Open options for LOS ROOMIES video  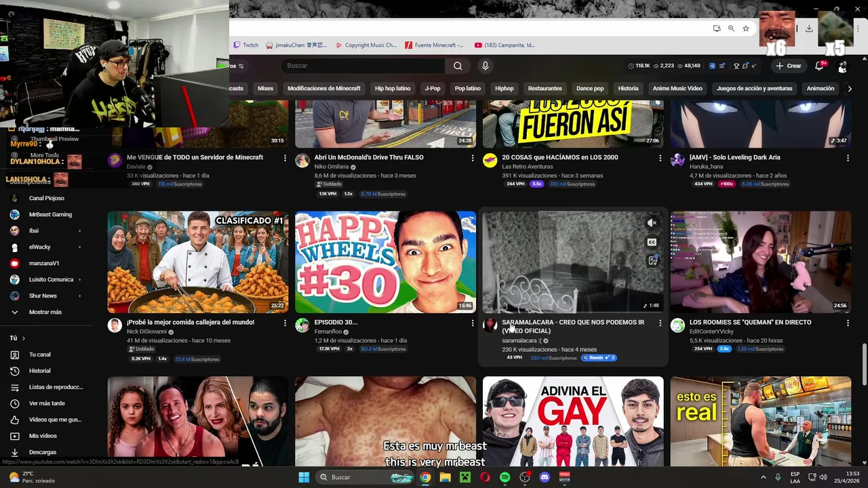tap(848, 323)
